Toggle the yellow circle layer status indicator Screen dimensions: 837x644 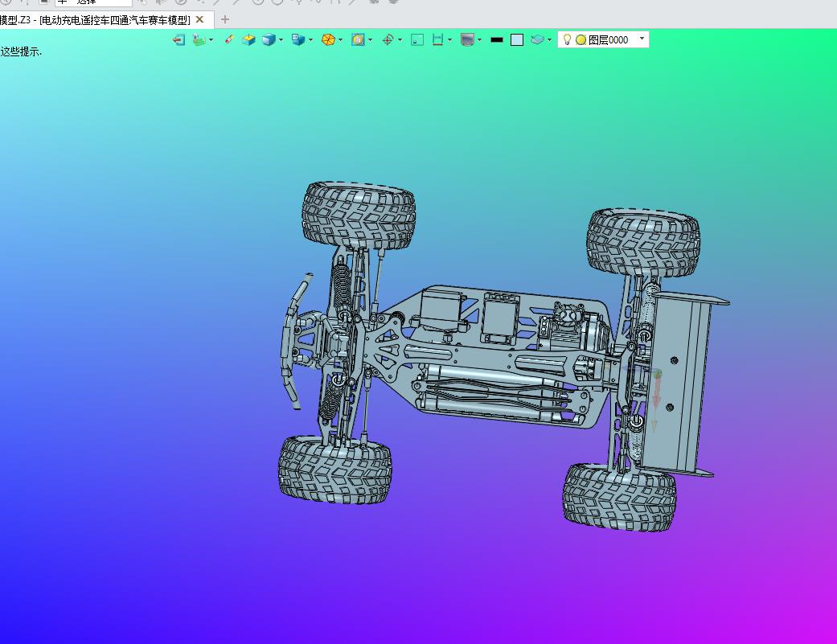[581, 39]
